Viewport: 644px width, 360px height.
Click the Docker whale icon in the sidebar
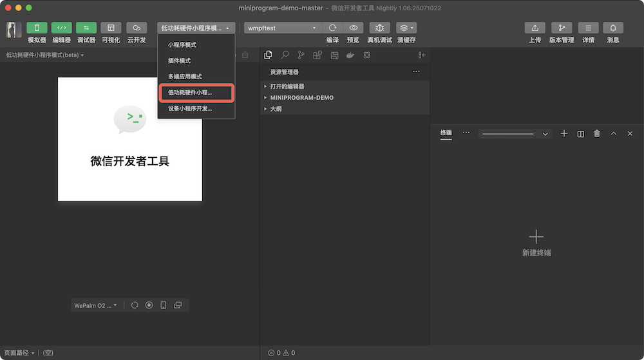pyautogui.click(x=350, y=55)
